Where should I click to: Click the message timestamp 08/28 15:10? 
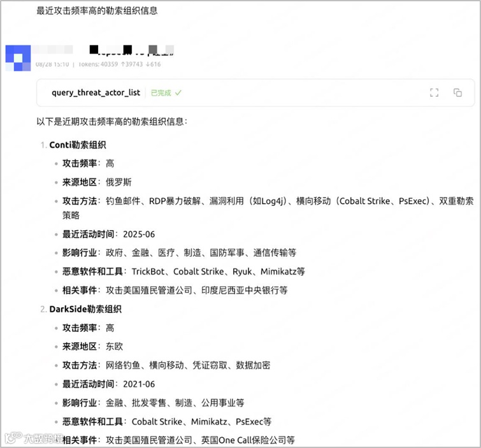point(52,64)
